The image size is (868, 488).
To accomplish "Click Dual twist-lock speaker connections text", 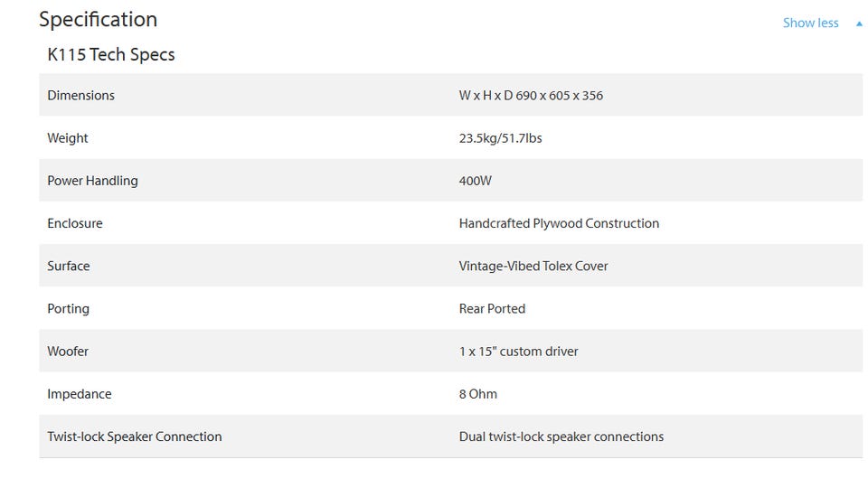I will click(561, 436).
